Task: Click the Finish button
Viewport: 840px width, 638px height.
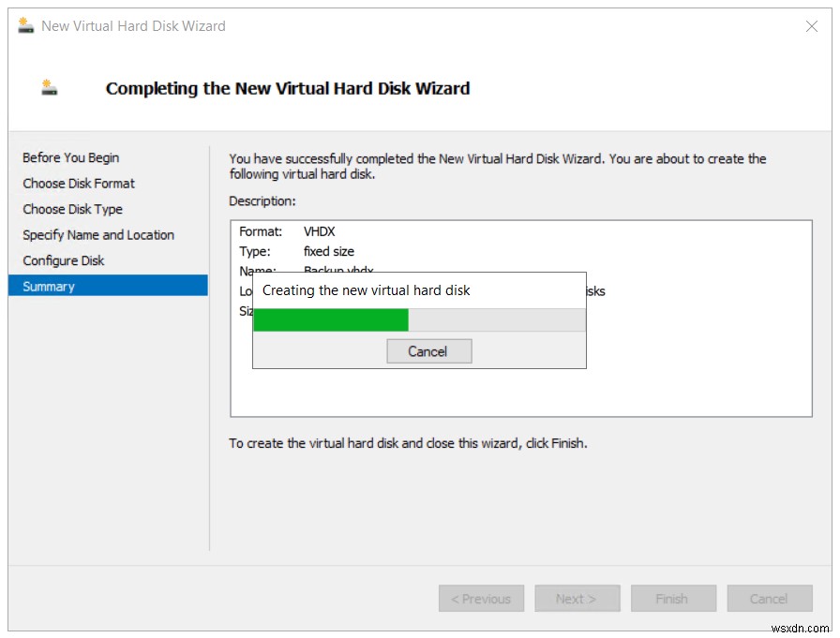Action: coord(673,598)
